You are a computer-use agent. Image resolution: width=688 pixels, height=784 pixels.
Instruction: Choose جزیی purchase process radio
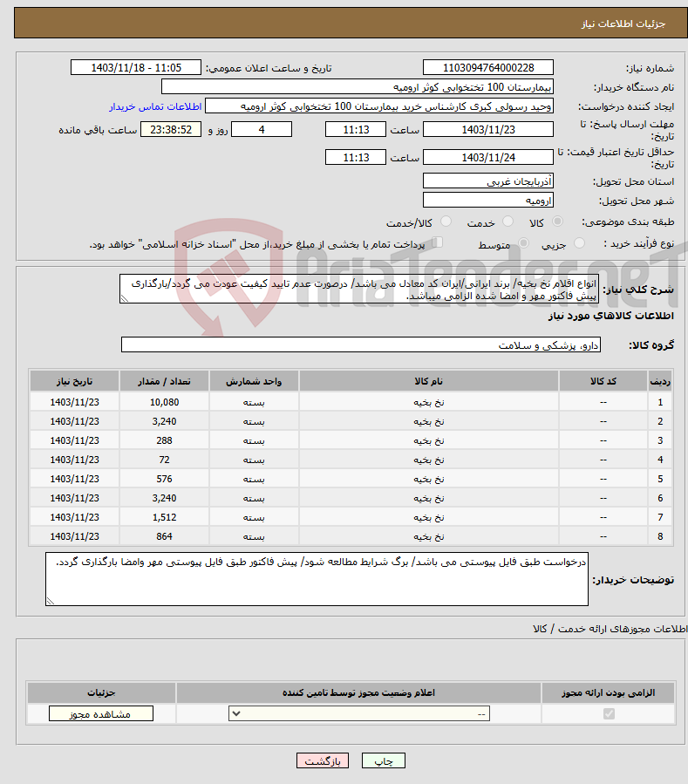point(579,243)
